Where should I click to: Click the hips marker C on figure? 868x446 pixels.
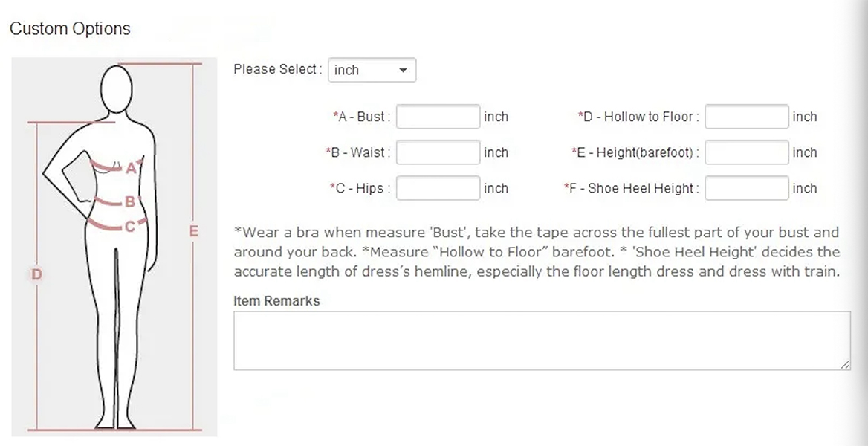[129, 226]
